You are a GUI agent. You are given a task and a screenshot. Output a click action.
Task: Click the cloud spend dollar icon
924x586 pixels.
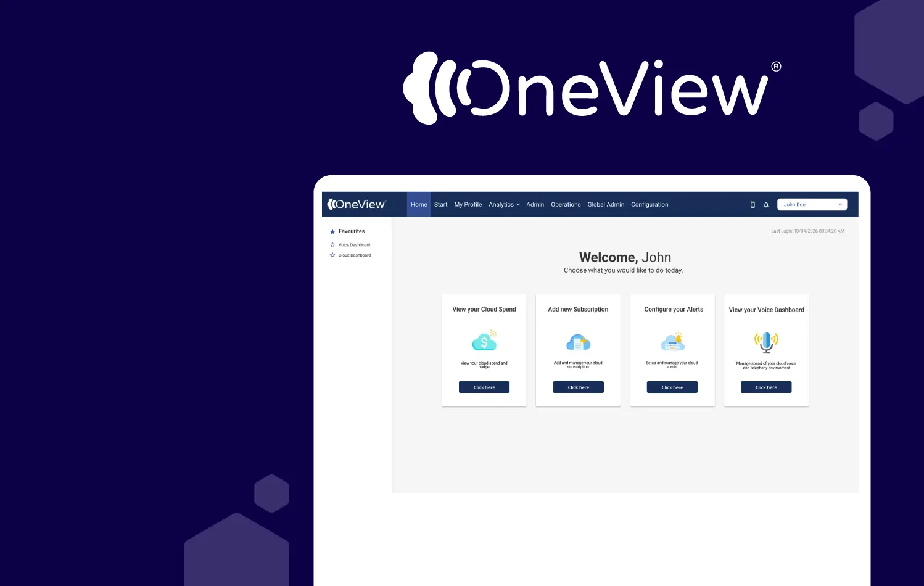point(484,340)
